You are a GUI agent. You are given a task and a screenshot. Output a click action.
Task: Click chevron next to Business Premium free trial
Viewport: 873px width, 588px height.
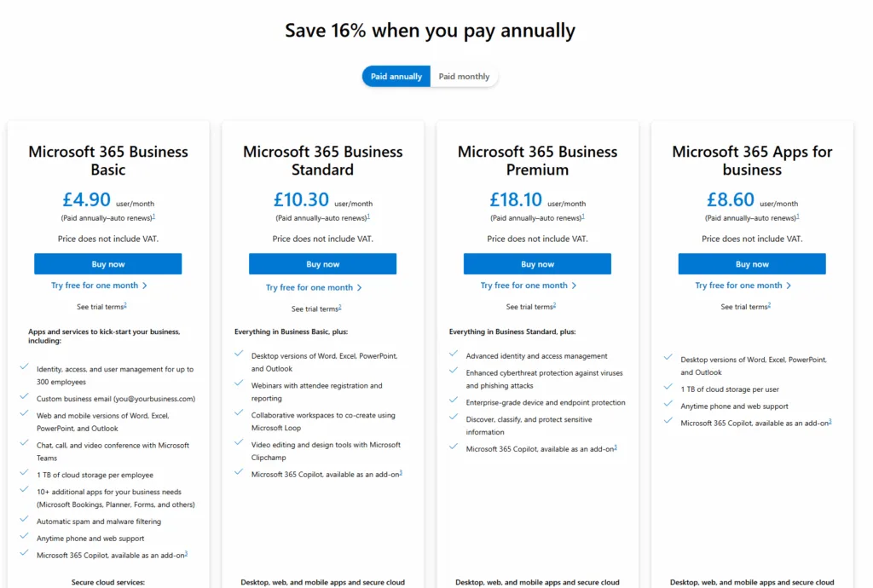tap(574, 285)
